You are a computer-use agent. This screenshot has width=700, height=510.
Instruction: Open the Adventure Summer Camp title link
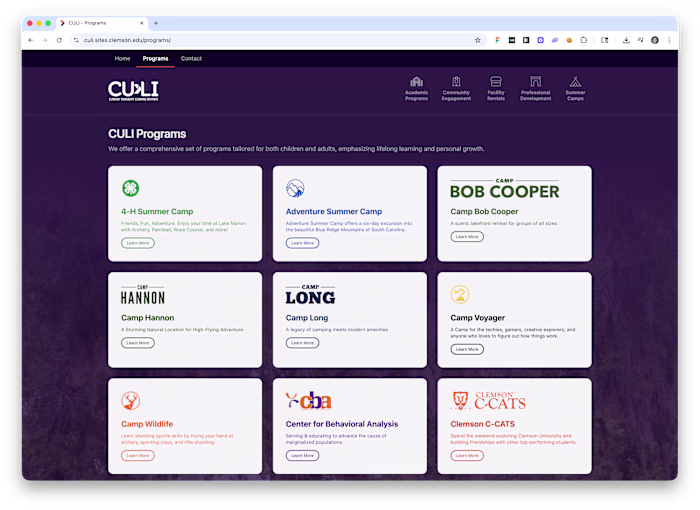click(x=334, y=212)
